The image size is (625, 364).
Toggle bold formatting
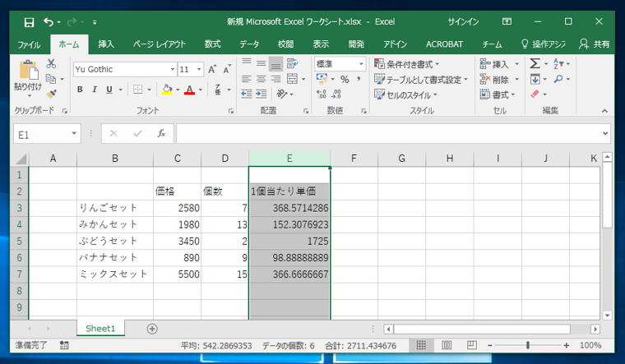coord(80,90)
